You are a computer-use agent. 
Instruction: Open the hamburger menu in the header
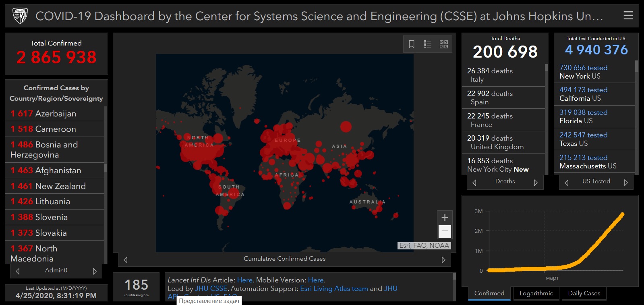click(x=628, y=16)
